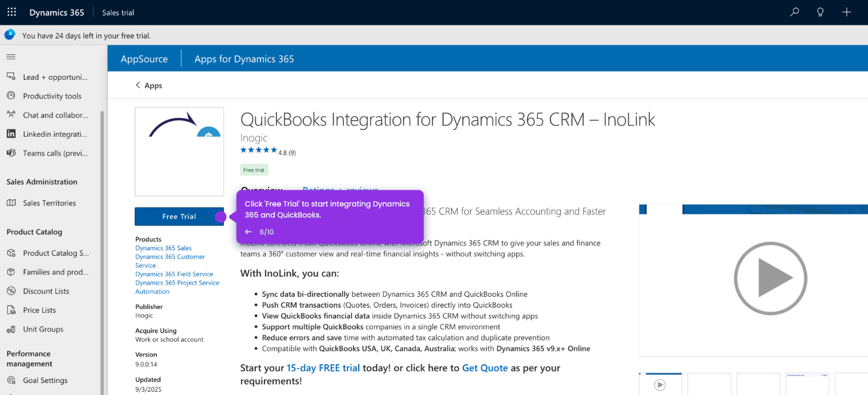
Task: Open Unit Groups nav item
Action: (x=52, y=329)
